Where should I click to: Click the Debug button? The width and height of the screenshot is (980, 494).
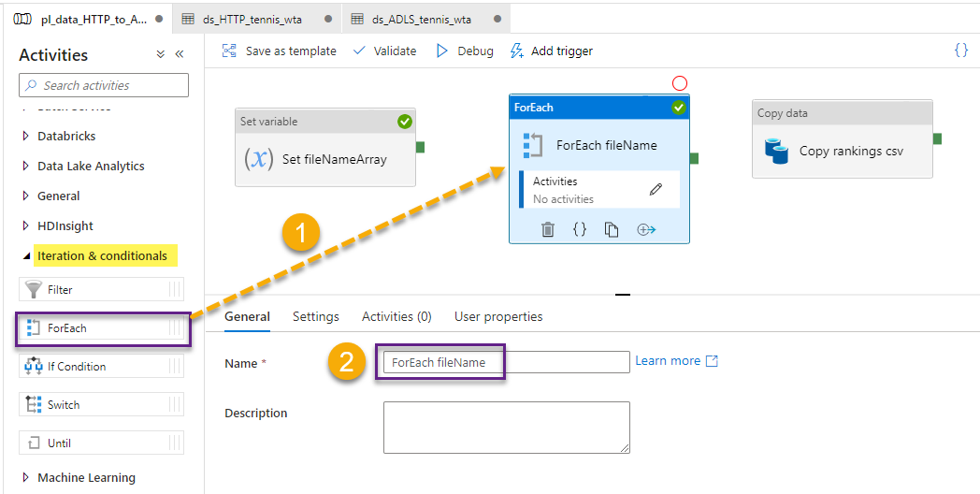tap(465, 51)
